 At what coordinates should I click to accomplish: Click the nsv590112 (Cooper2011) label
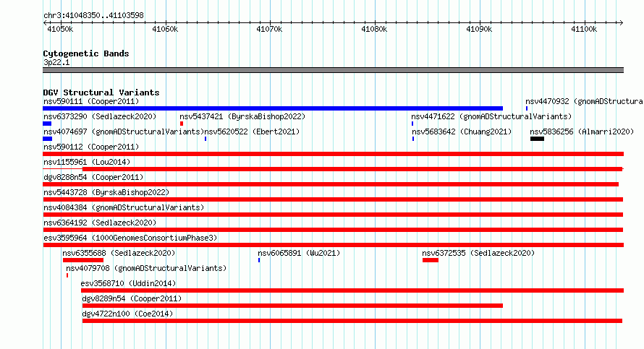tap(91, 147)
